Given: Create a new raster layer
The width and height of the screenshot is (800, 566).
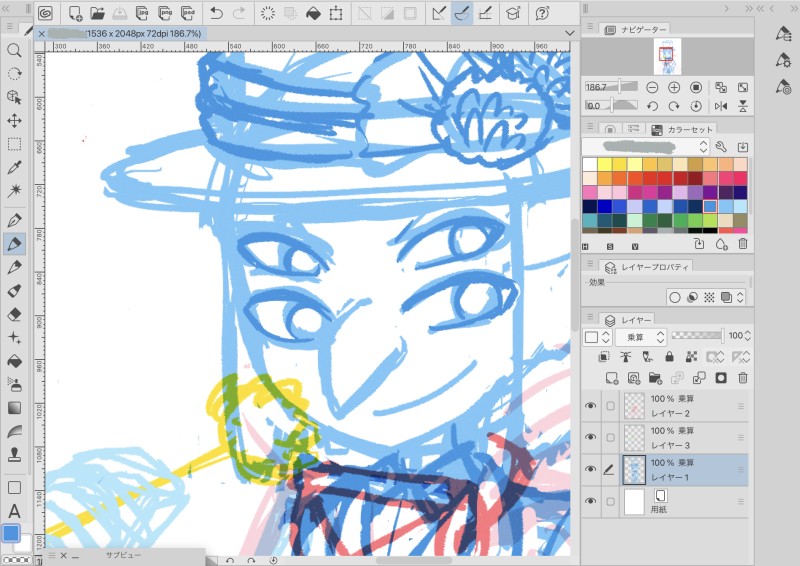Looking at the screenshot, I should [x=611, y=378].
